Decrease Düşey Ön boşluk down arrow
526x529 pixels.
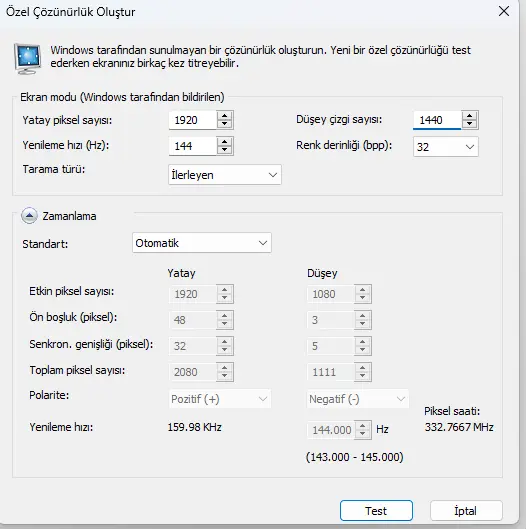tap(362, 324)
